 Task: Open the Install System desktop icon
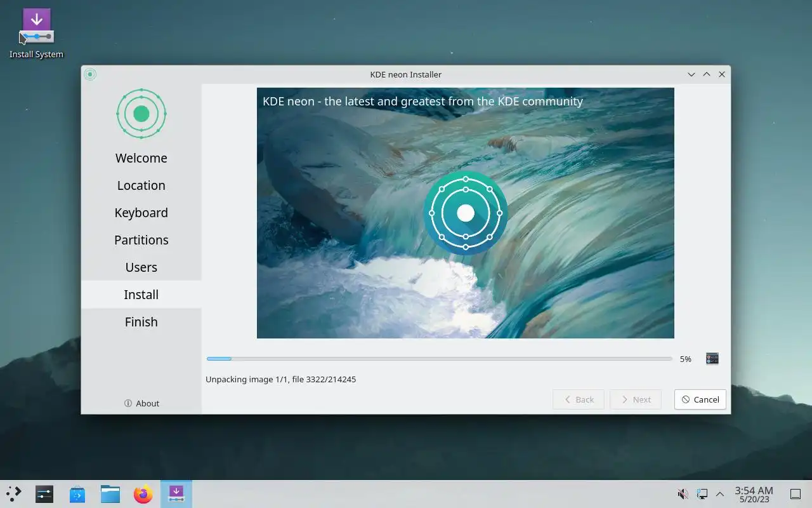click(36, 34)
